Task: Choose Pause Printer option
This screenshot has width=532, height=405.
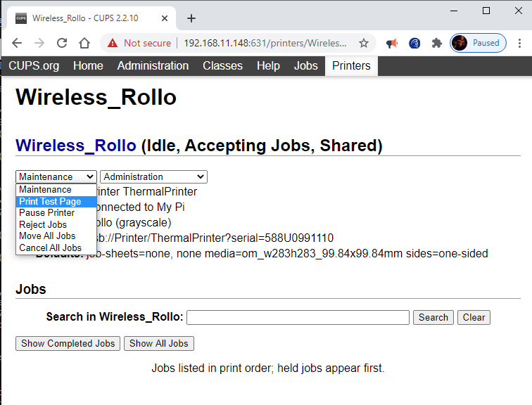Action: (x=56, y=213)
